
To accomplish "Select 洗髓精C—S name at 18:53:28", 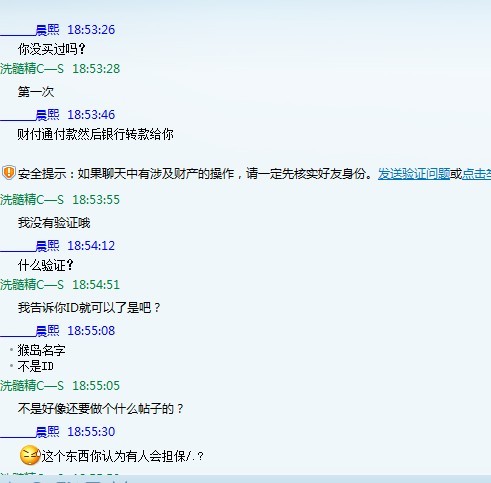I will click(x=32, y=69).
